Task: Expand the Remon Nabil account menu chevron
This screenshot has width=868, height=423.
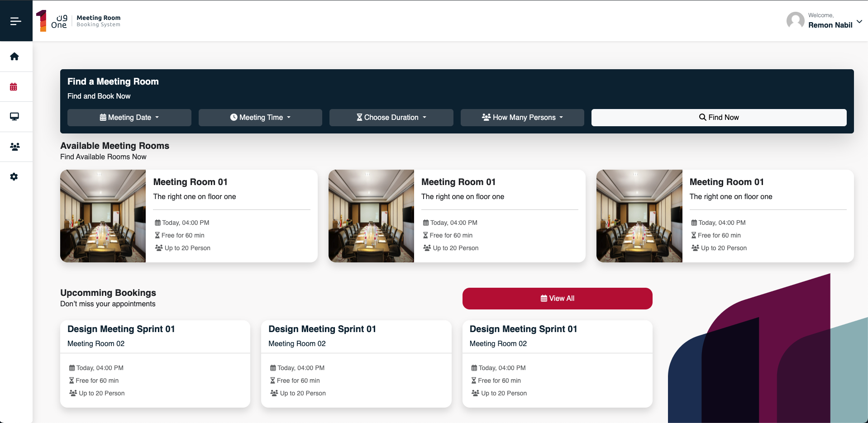Action: (x=859, y=21)
